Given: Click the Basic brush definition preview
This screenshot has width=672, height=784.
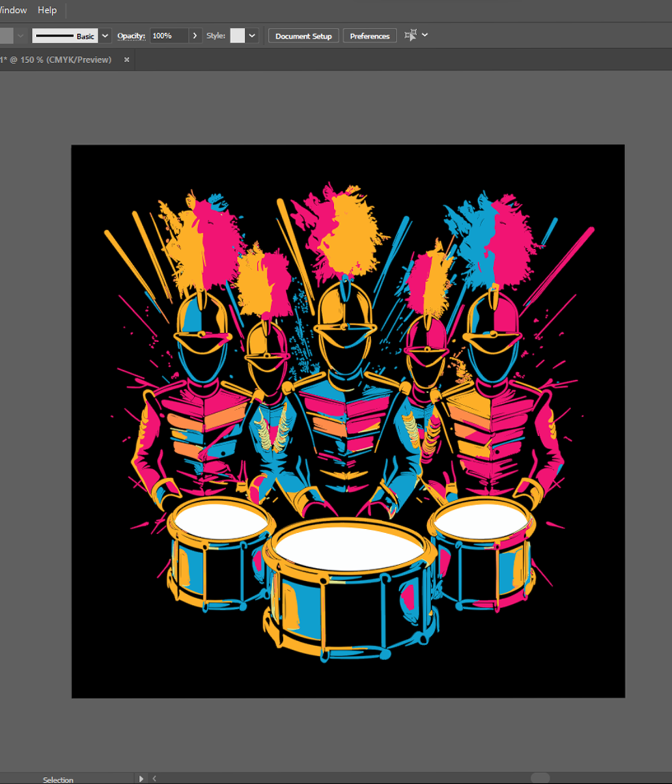Looking at the screenshot, I should pos(64,36).
